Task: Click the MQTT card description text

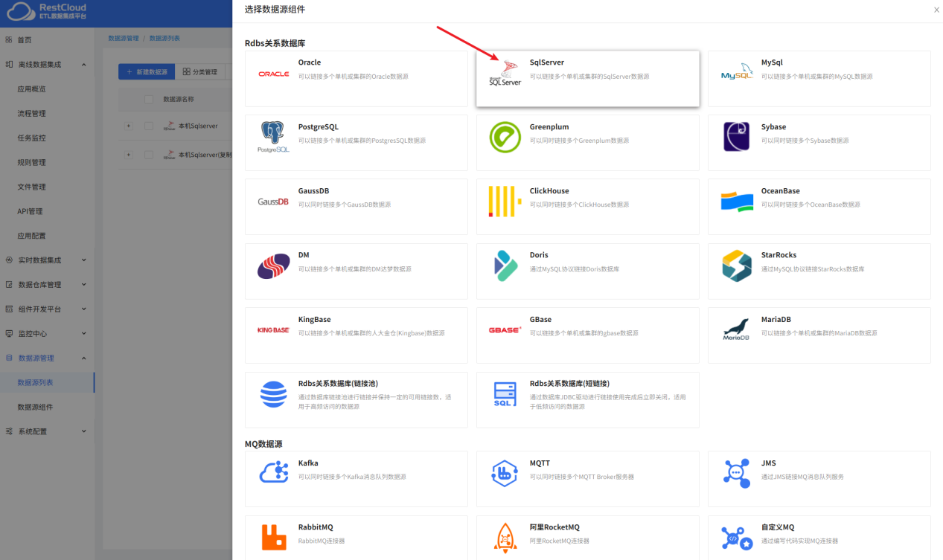Action: (582, 477)
